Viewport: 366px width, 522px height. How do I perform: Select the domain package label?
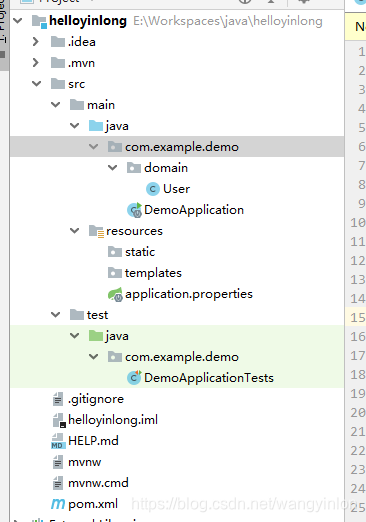pos(166,168)
